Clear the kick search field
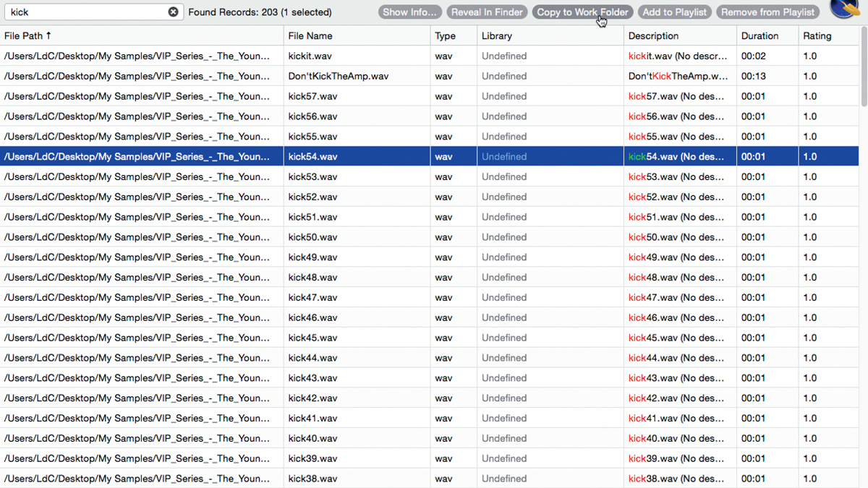This screenshot has width=868, height=488. [173, 12]
